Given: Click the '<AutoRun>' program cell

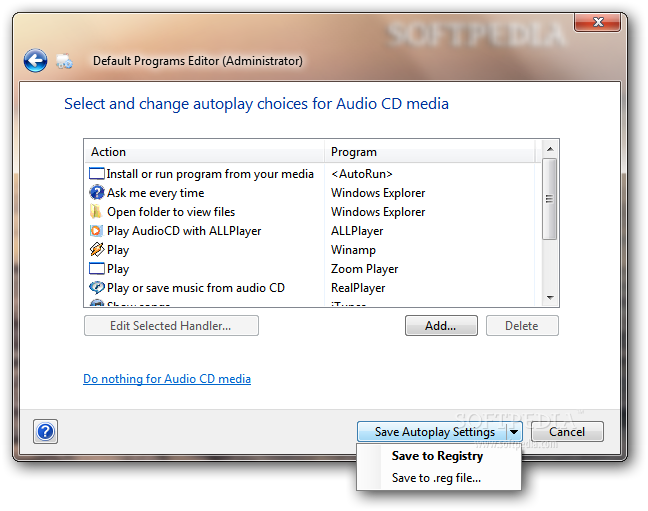Looking at the screenshot, I should pyautogui.click(x=362, y=174).
